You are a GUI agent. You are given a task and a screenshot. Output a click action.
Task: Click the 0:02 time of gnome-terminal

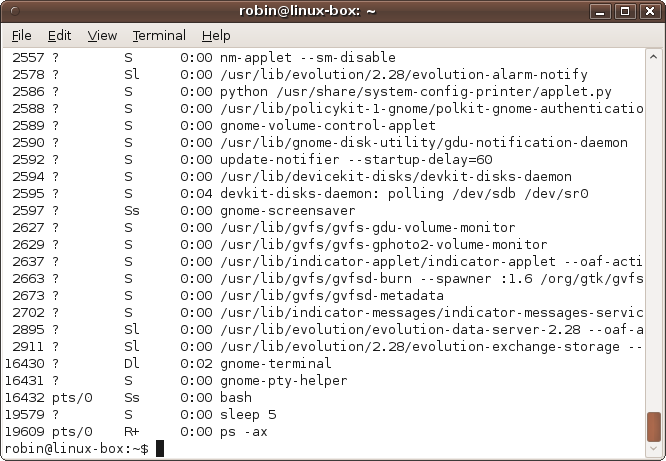(x=196, y=363)
